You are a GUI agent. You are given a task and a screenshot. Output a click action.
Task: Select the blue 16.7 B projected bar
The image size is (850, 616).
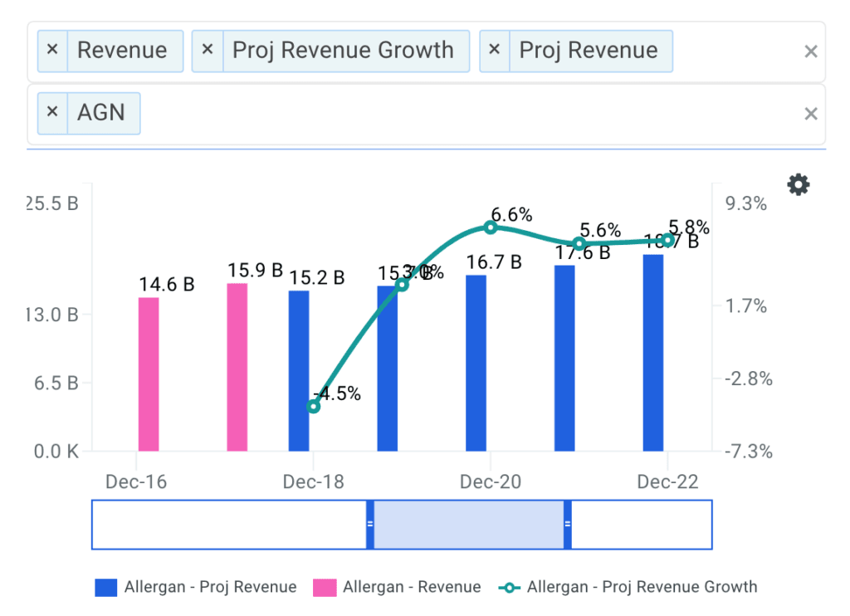click(476, 363)
